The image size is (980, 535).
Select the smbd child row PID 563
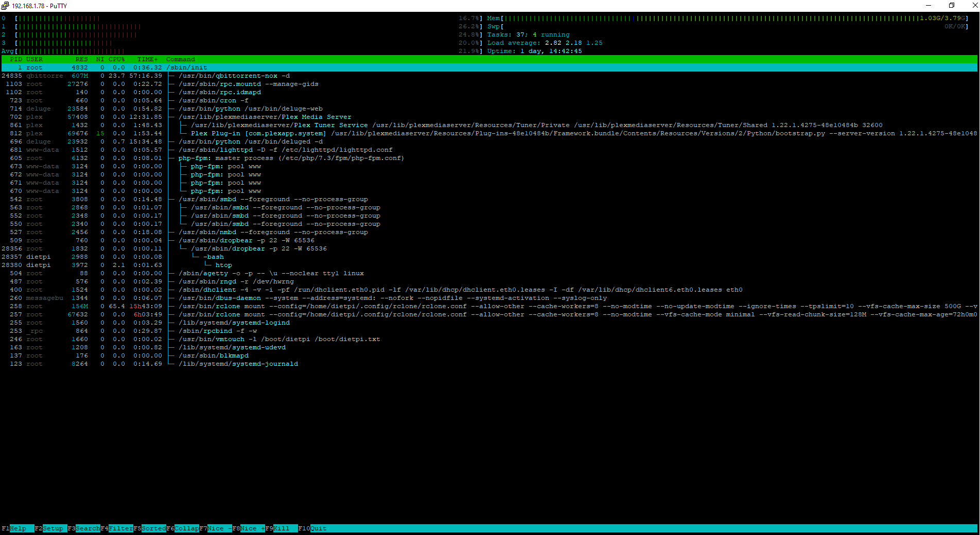489,207
